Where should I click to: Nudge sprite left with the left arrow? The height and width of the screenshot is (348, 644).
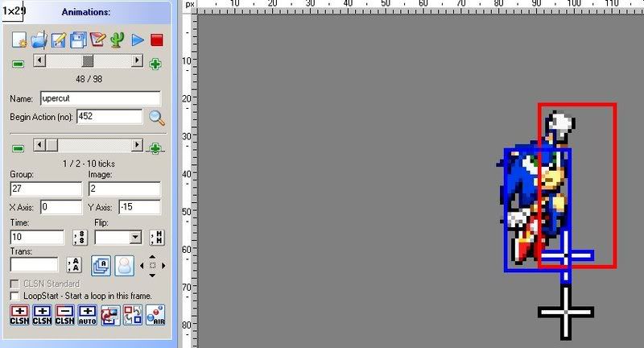(x=142, y=266)
